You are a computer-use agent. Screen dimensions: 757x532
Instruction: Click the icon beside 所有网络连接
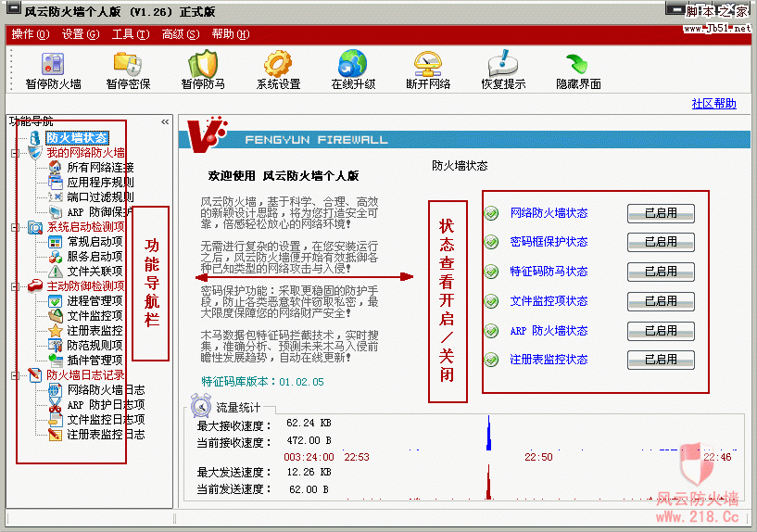click(56, 168)
